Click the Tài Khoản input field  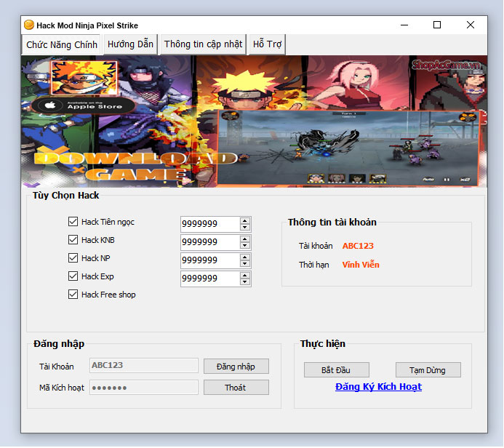pos(144,366)
